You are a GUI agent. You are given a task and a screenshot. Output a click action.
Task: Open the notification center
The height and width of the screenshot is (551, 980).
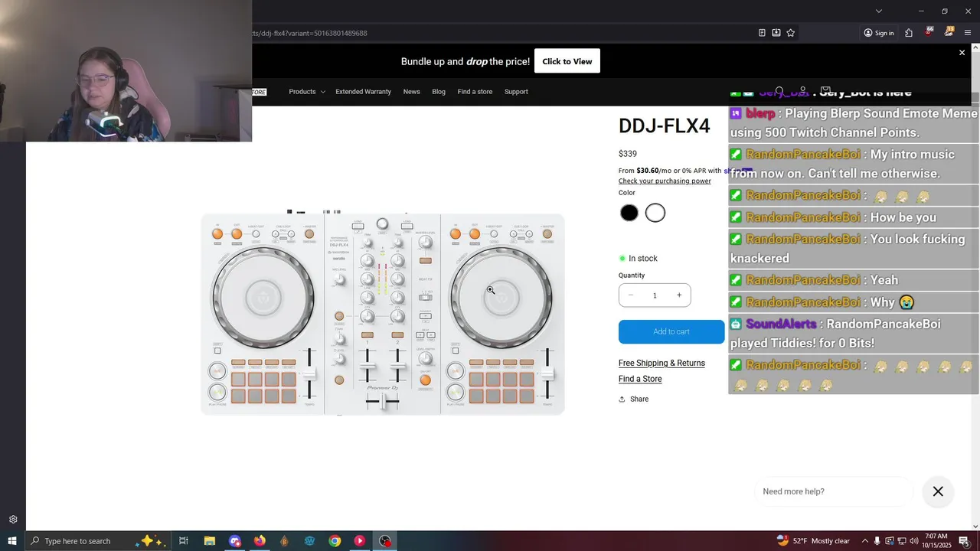(964, 541)
